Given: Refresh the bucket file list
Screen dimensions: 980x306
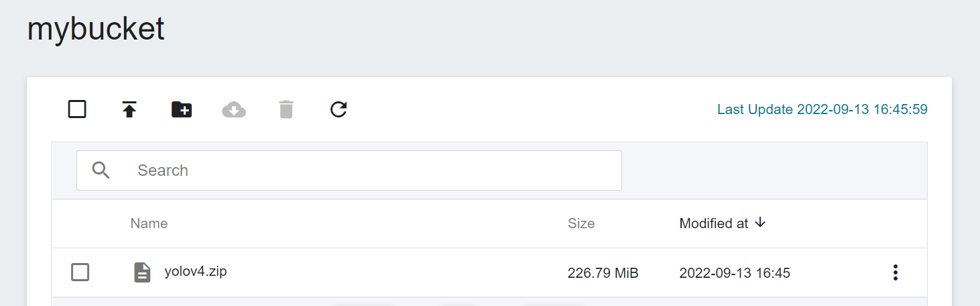Looking at the screenshot, I should click(339, 109).
